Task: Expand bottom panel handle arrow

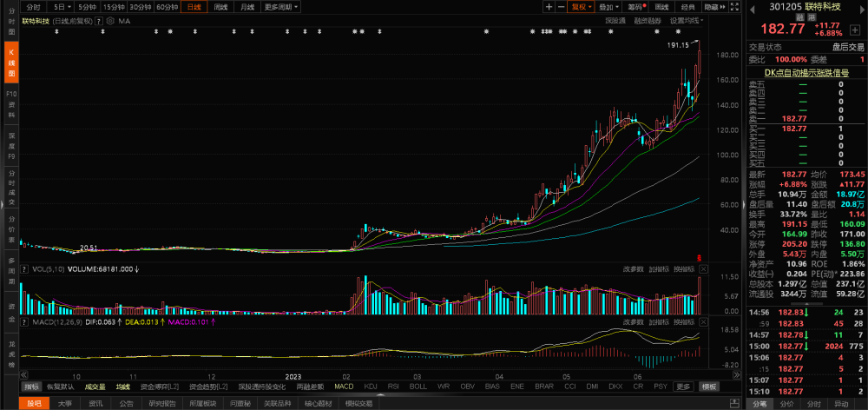Action: [x=379, y=395]
